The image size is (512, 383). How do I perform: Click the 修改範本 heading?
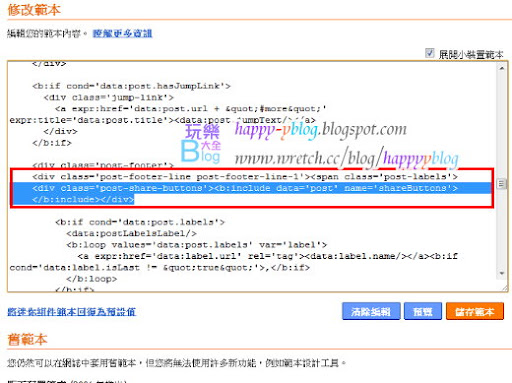click(x=34, y=10)
